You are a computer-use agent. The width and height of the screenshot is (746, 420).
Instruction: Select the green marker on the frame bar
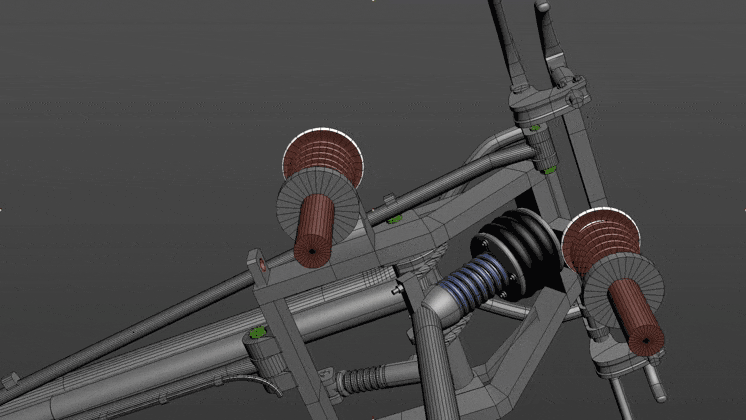(x=394, y=219)
